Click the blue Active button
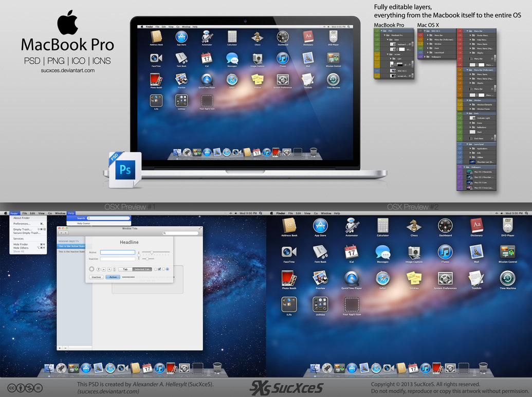 click(113, 277)
